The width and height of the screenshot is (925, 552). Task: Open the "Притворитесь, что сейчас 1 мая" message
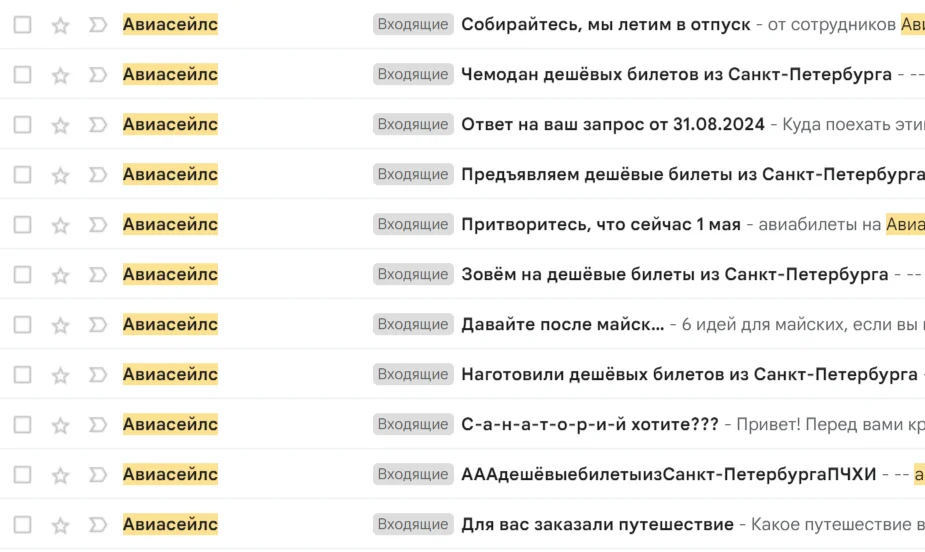pos(600,225)
